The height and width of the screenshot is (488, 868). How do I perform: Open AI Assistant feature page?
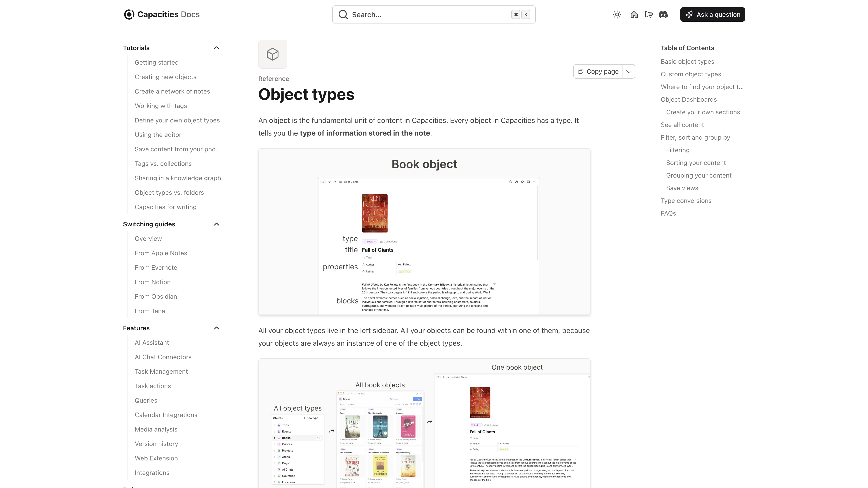152,343
